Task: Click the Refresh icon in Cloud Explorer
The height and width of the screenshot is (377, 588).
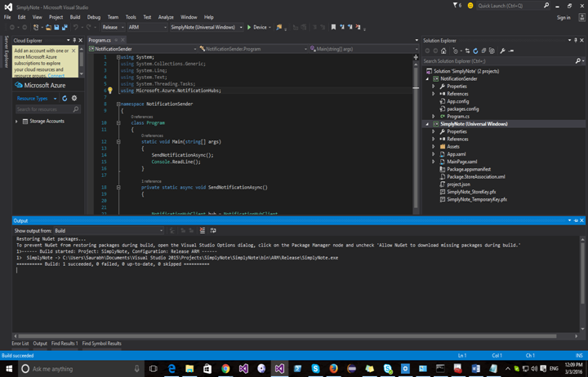Action: pyautogui.click(x=65, y=99)
